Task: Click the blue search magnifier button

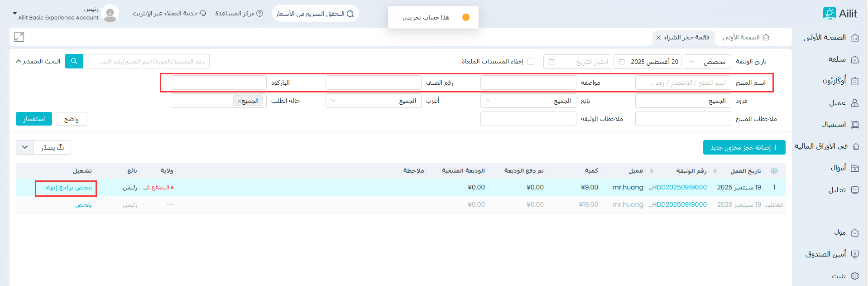Action: 74,61
